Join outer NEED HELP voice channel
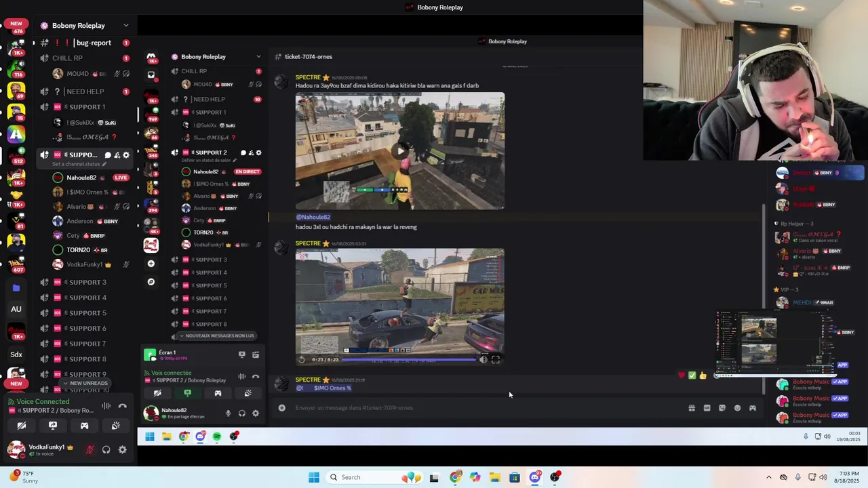This screenshot has height=488, width=868. click(85, 91)
